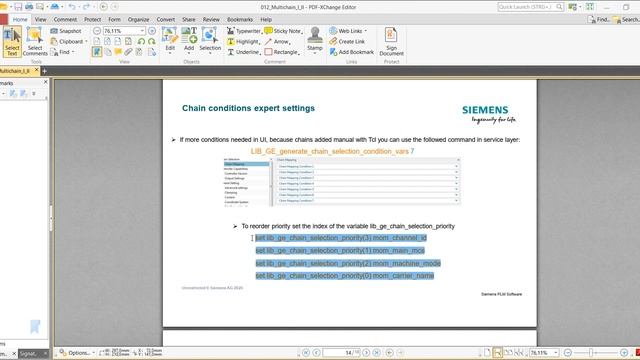Open the Edit objects tool
The height and width of the screenshot is (360, 640).
coord(170,41)
